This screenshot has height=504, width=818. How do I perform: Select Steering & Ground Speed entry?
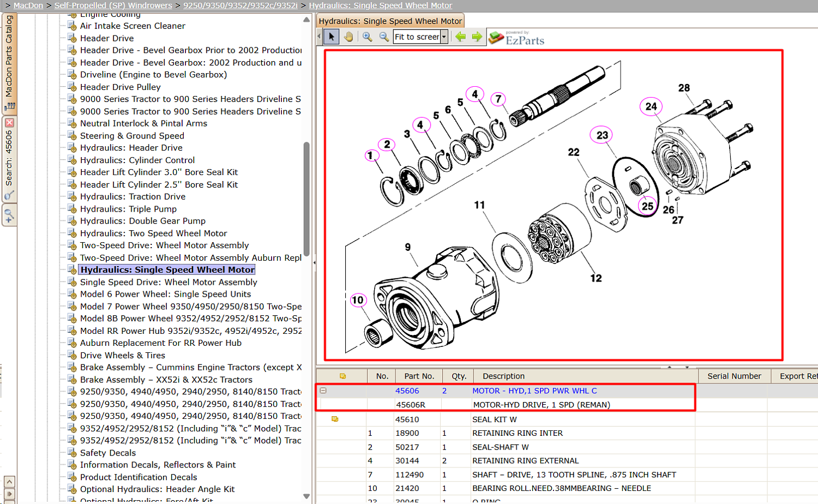coord(132,136)
